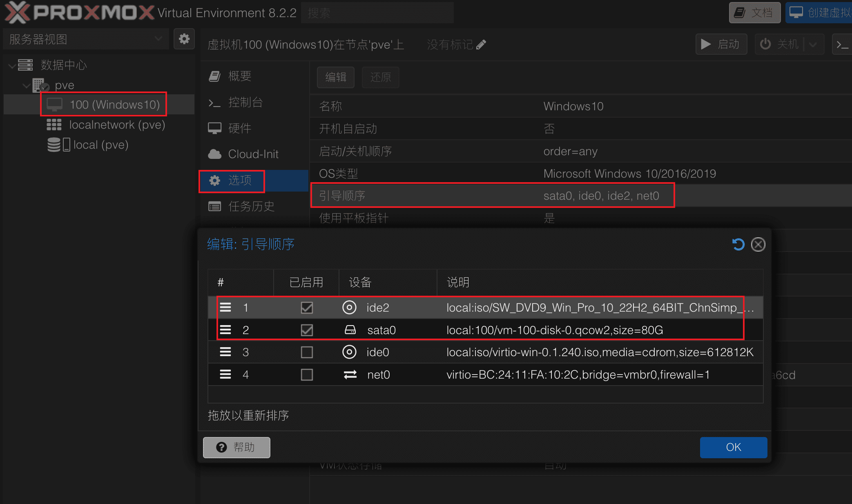Start the virtual machine
This screenshot has width=852, height=504.
[721, 44]
